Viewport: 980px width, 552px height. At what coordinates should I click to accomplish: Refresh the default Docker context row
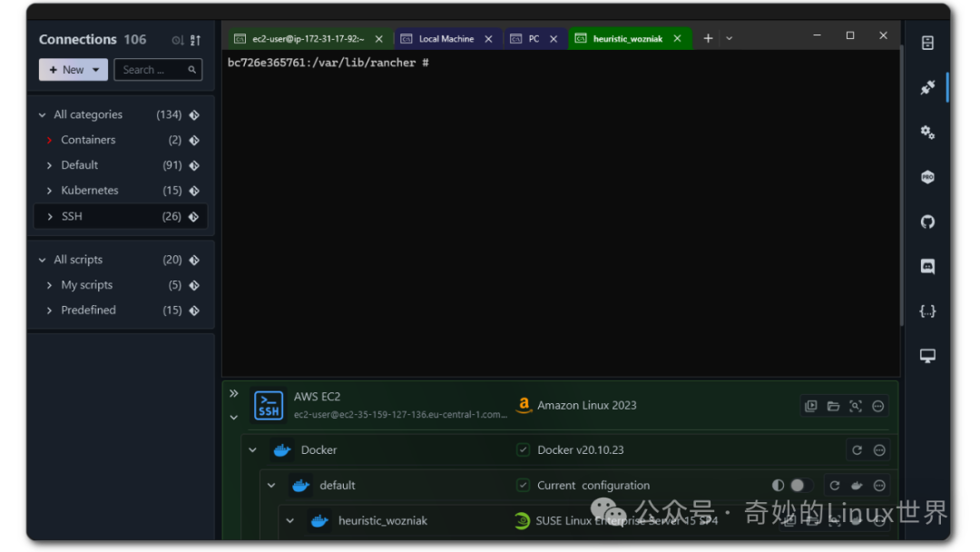(x=835, y=486)
